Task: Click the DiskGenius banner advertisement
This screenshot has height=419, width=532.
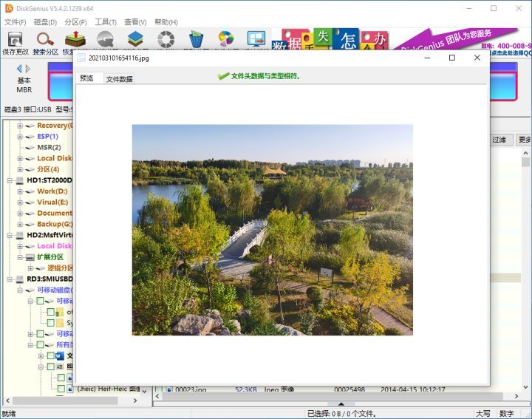Action: coord(401,40)
